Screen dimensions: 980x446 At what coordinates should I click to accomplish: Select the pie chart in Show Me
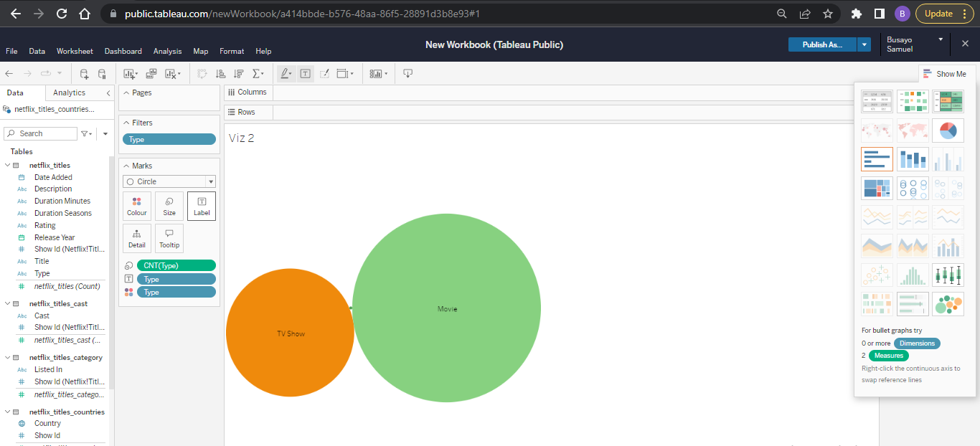pyautogui.click(x=948, y=131)
